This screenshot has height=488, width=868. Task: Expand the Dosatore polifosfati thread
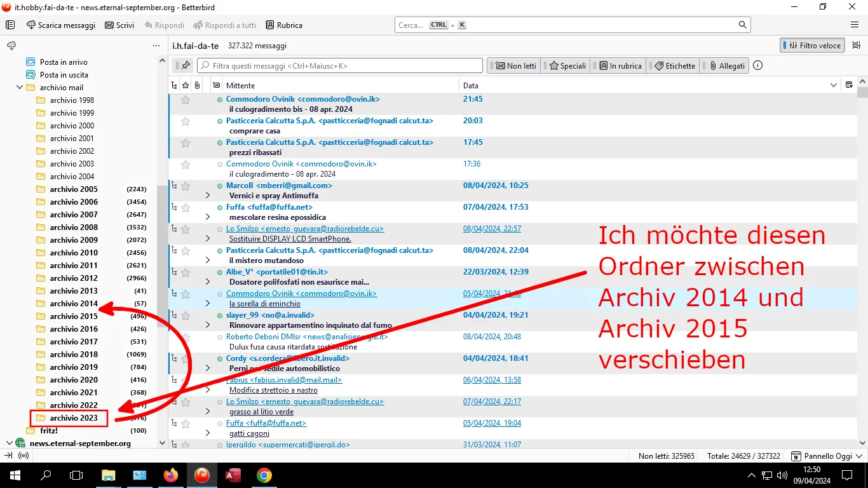click(x=208, y=282)
